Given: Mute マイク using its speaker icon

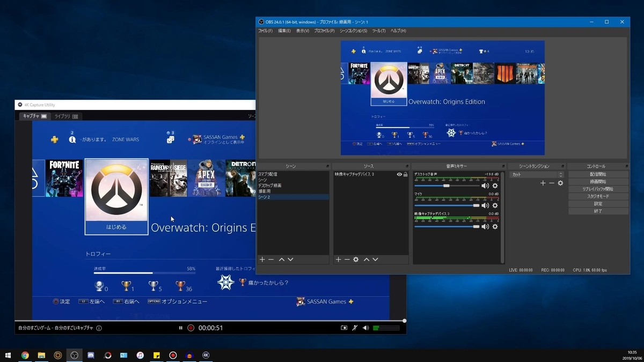Looking at the screenshot, I should (485, 205).
